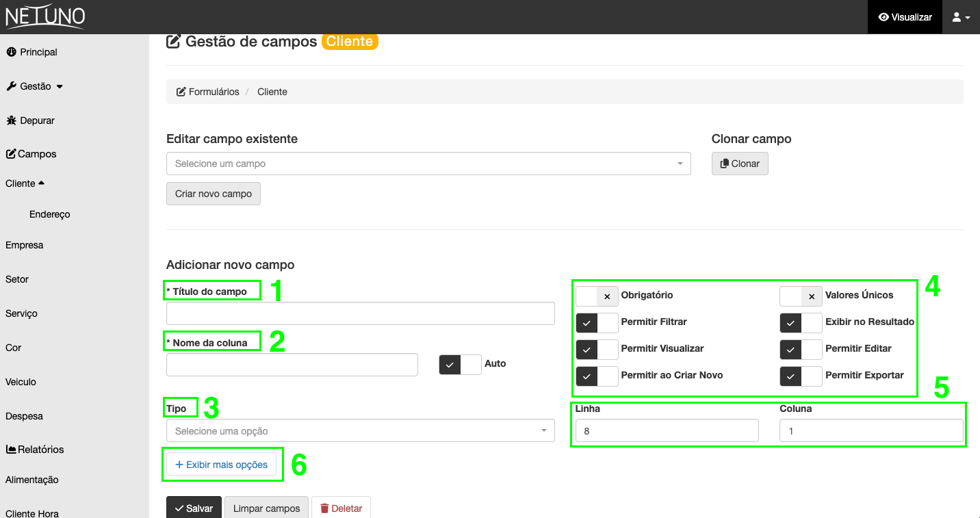This screenshot has width=980, height=518.
Task: Click the Netuno logo
Action: [45, 16]
